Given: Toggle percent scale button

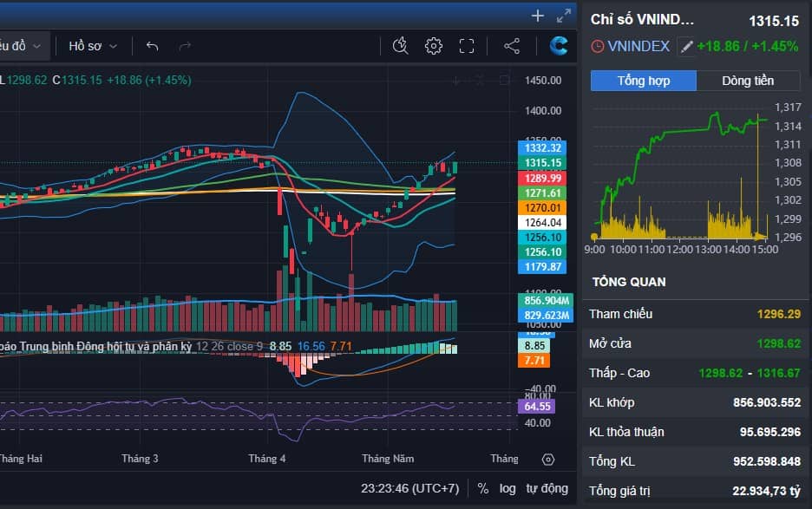Looking at the screenshot, I should [482, 488].
